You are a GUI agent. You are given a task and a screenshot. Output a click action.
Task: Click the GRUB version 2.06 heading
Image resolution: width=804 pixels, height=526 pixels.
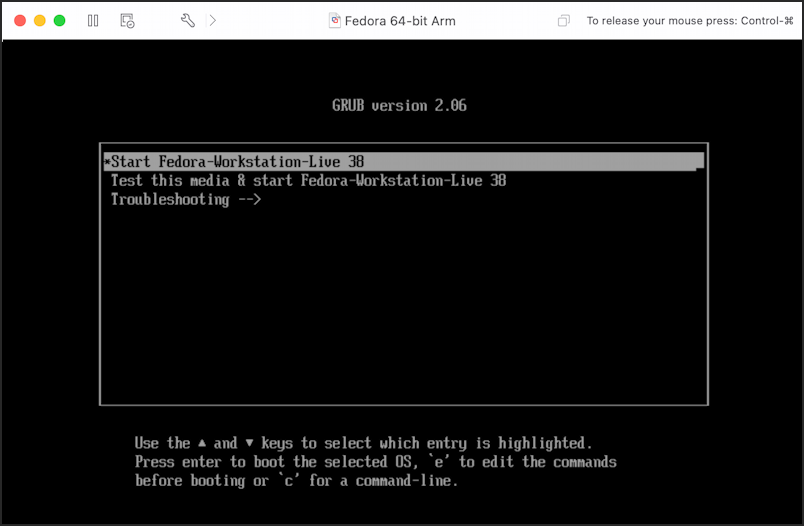point(399,106)
